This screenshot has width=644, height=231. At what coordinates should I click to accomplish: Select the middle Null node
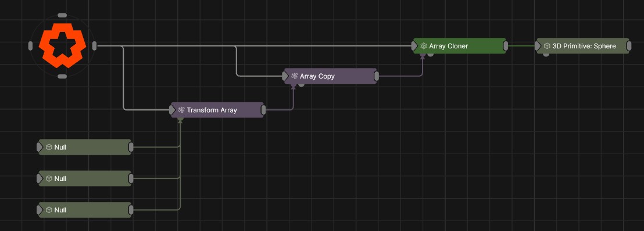(x=85, y=179)
